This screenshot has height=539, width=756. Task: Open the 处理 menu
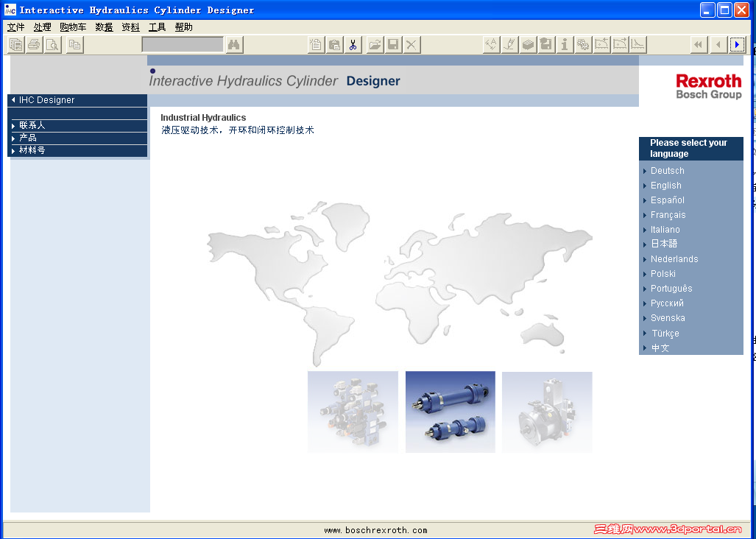pyautogui.click(x=43, y=27)
